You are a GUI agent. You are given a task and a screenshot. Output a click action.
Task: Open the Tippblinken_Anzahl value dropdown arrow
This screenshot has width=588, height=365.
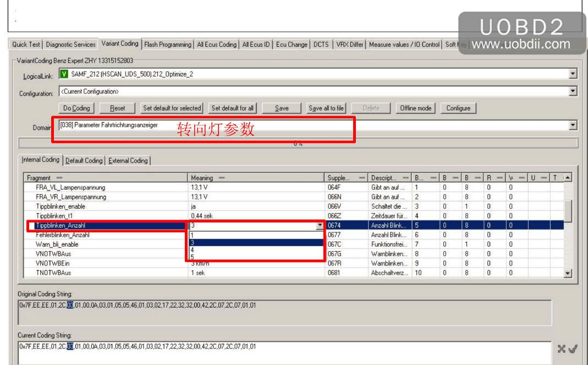pyautogui.click(x=320, y=225)
